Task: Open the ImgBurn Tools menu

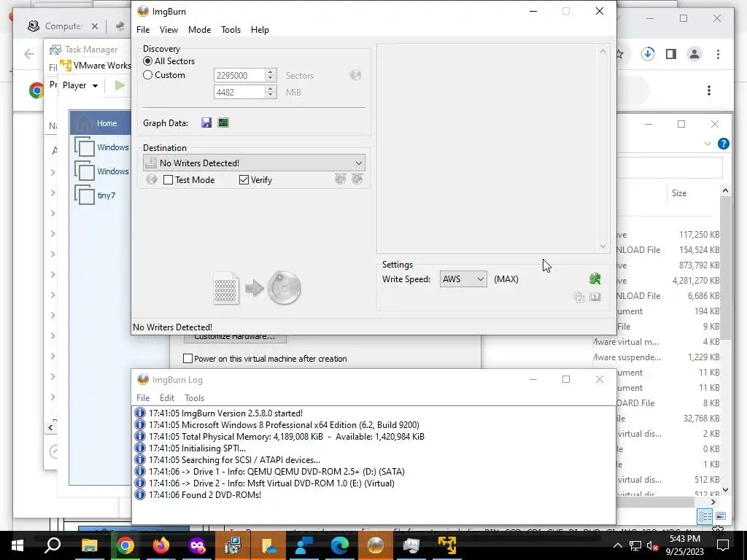Action: [231, 29]
